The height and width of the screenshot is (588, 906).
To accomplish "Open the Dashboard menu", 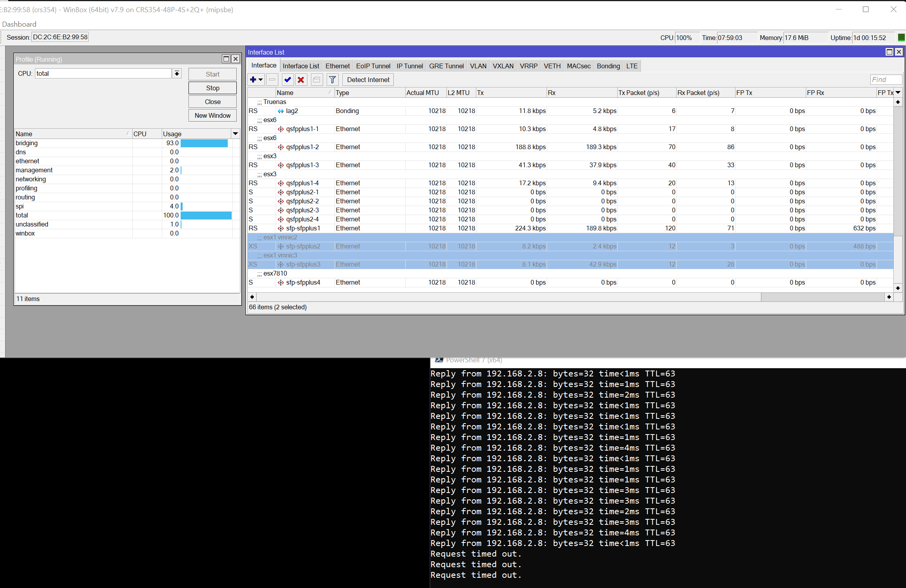I will 19,24.
